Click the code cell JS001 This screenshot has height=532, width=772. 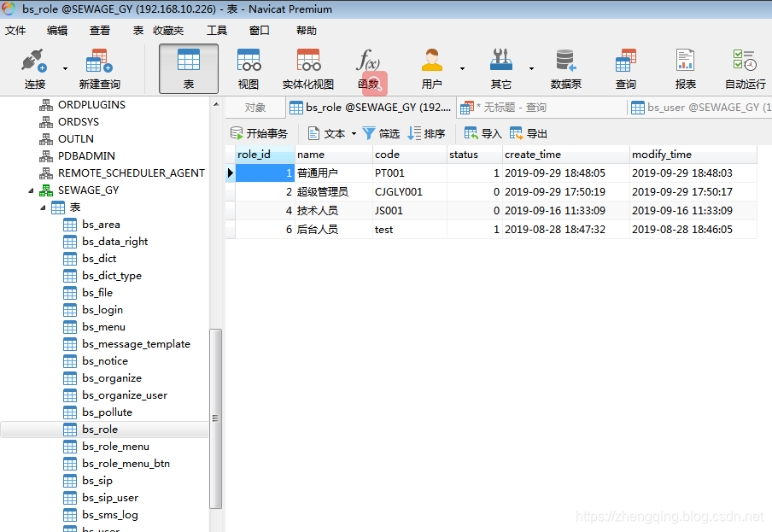coord(410,211)
